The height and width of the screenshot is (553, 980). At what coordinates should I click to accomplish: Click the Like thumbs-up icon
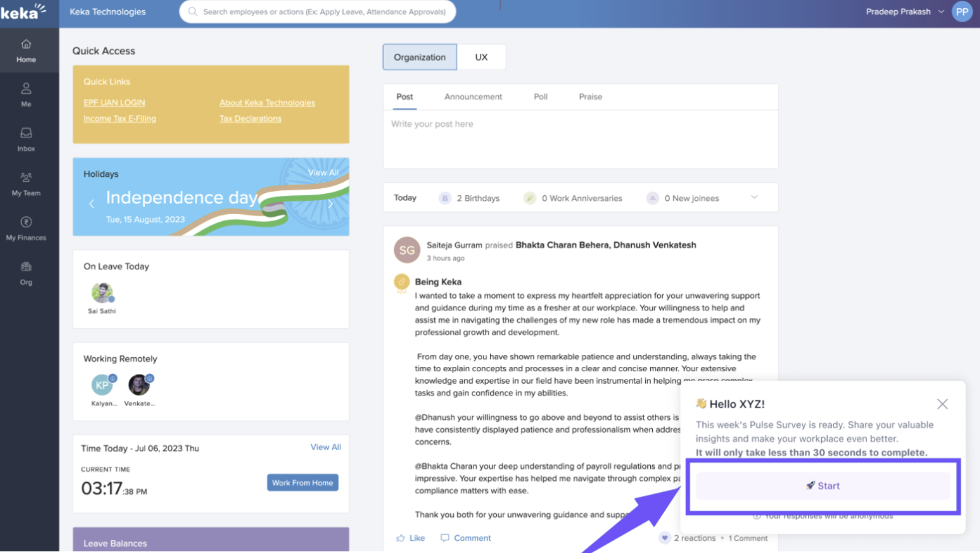click(x=401, y=538)
